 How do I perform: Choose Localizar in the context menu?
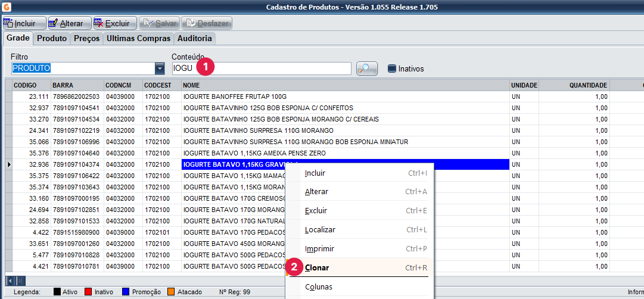359,229
